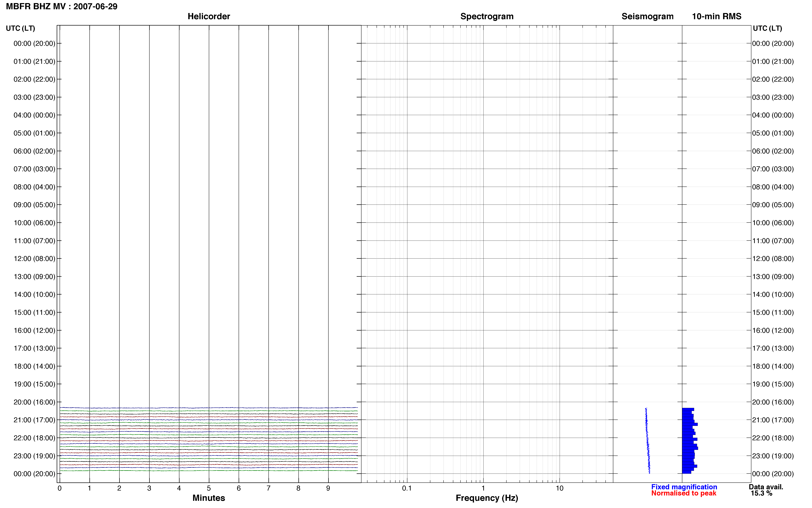Click 13:00 (09:00) on the RMS-side time axis
The image size is (812, 508).
click(x=773, y=277)
